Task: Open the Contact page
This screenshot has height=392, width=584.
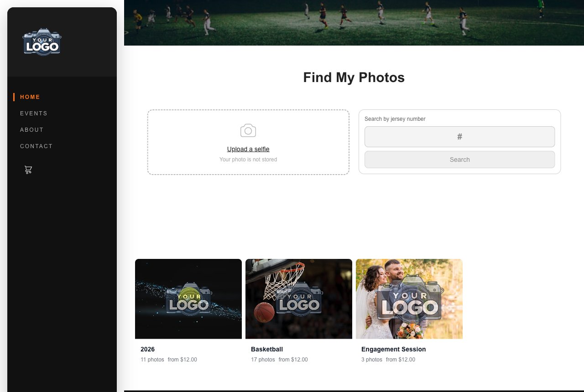Action: (x=36, y=146)
